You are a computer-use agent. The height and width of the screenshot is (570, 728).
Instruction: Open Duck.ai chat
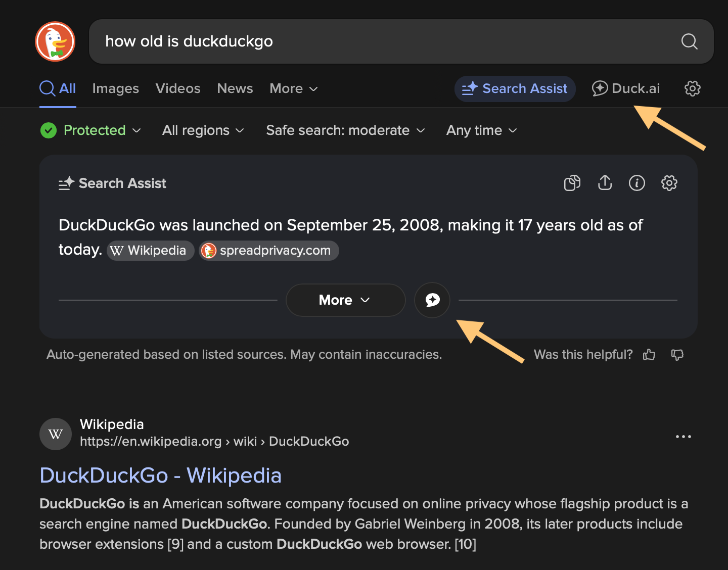point(626,88)
